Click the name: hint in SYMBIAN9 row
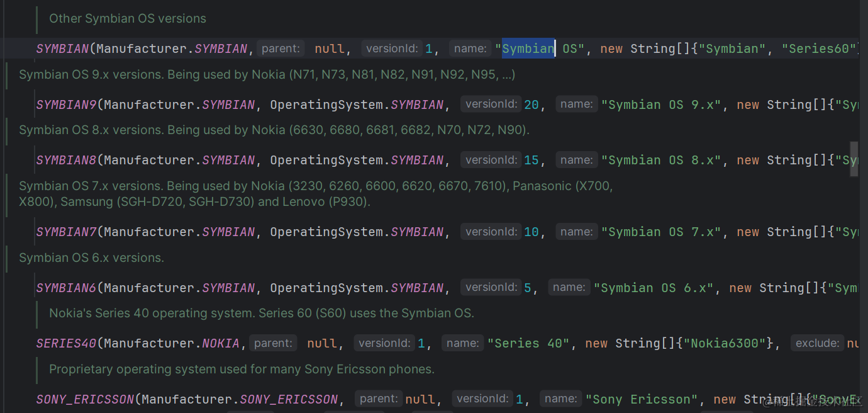The width and height of the screenshot is (868, 413). (x=577, y=105)
